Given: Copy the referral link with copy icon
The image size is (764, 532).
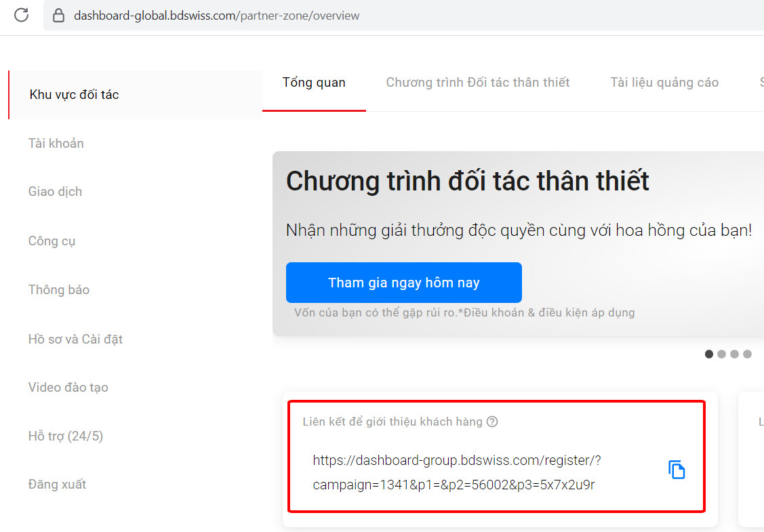Looking at the screenshot, I should tap(677, 470).
